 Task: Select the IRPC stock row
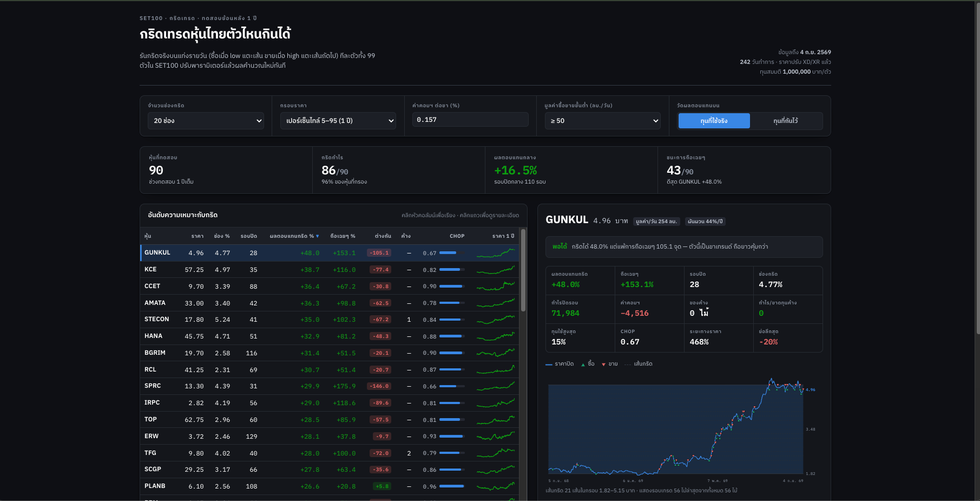pos(330,403)
